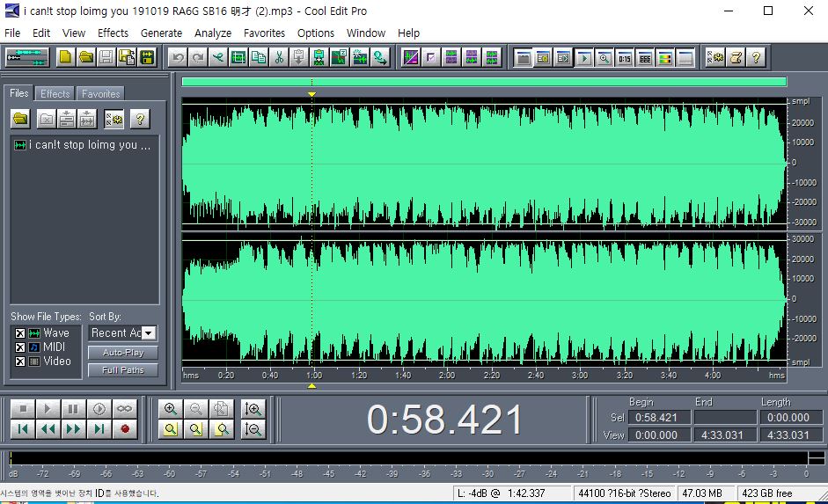Click the Zoom In Horizontally magnifier icon

tap(171, 409)
